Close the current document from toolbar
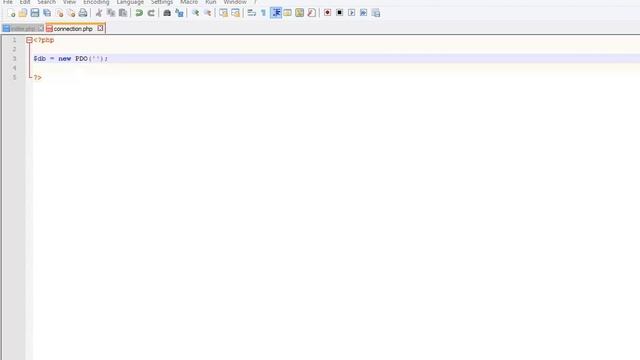The height and width of the screenshot is (360, 640). [x=60, y=13]
